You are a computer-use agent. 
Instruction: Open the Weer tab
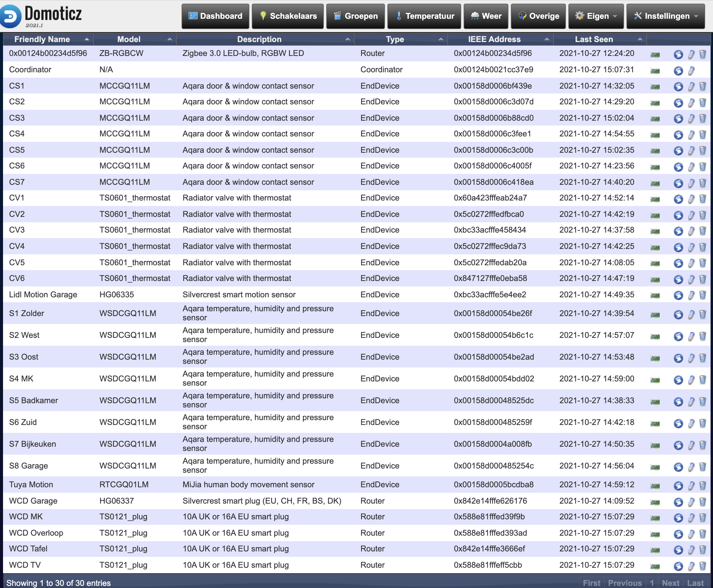pyautogui.click(x=486, y=16)
